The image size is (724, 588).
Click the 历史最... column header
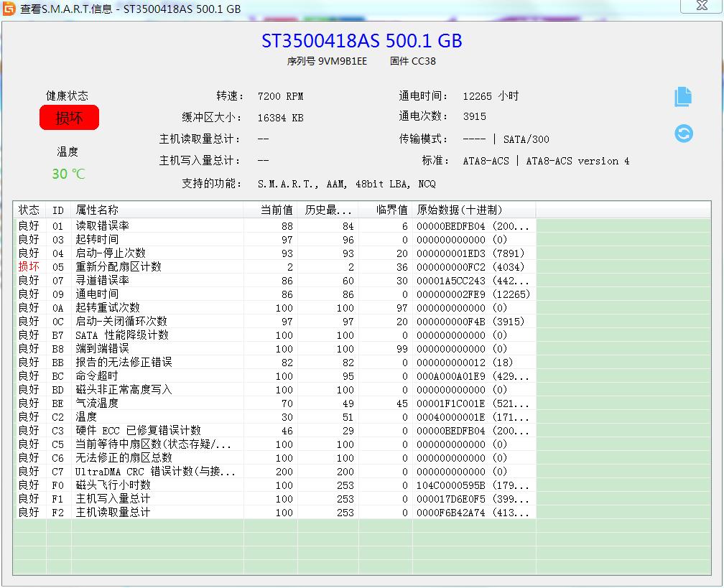point(328,210)
